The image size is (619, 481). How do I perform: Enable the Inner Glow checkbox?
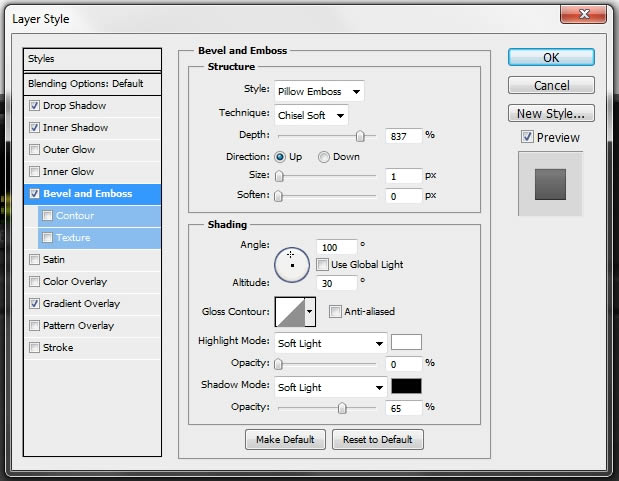point(34,172)
